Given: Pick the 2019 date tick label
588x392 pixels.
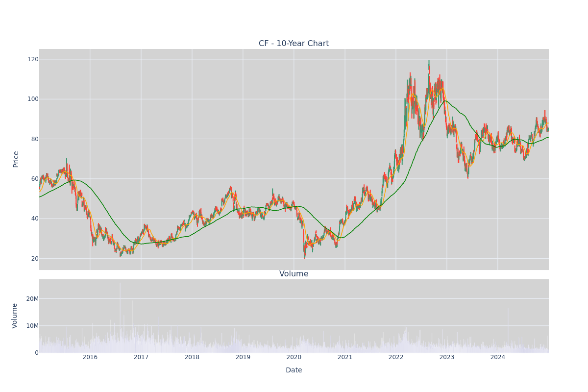Looking at the screenshot, I should [243, 357].
